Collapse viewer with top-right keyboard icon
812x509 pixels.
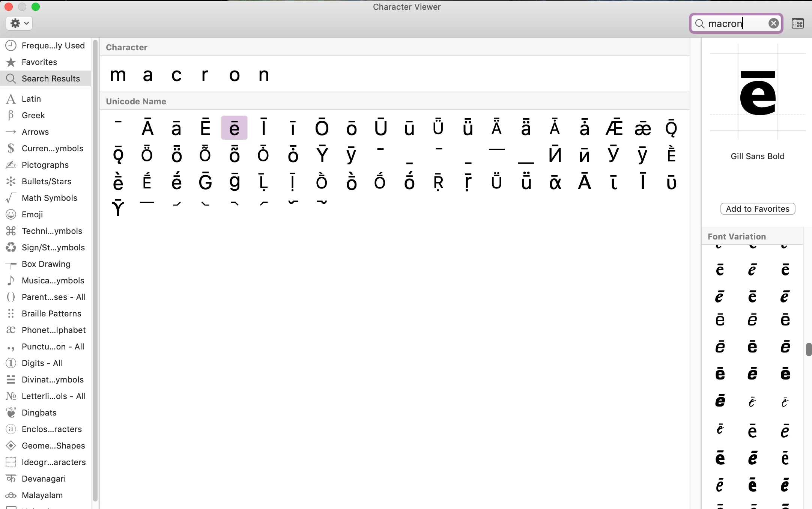click(797, 23)
